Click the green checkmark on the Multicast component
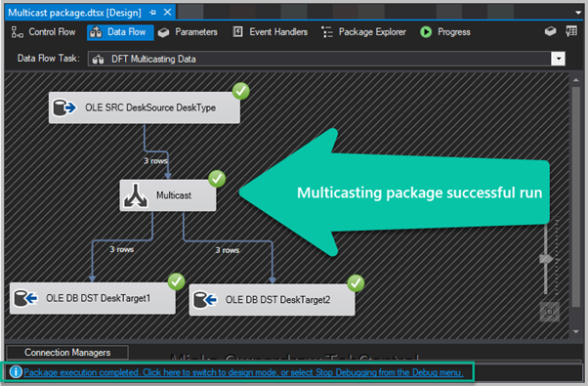 click(217, 179)
